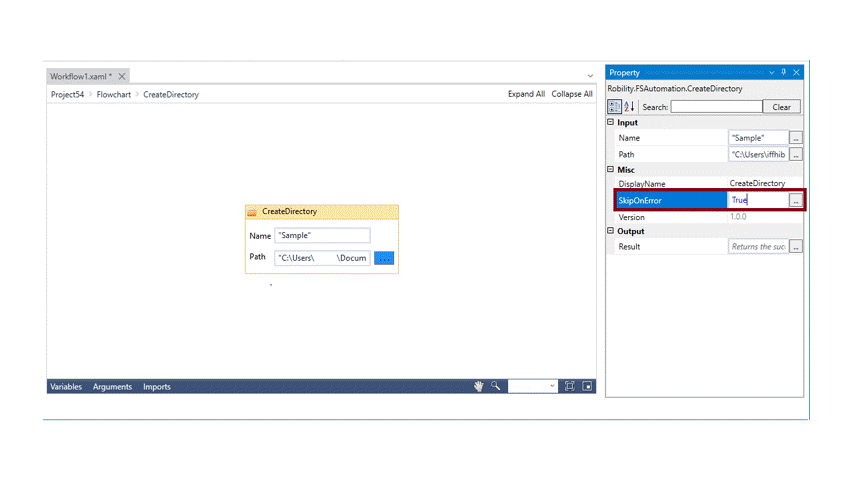The width and height of the screenshot is (853, 480).
Task: Switch properties to categorized view
Action: (615, 107)
